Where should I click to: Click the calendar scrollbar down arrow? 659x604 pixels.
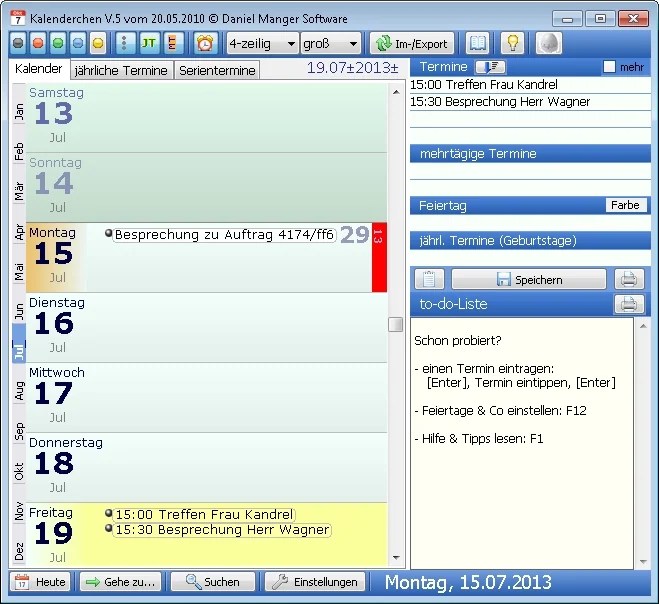click(395, 558)
